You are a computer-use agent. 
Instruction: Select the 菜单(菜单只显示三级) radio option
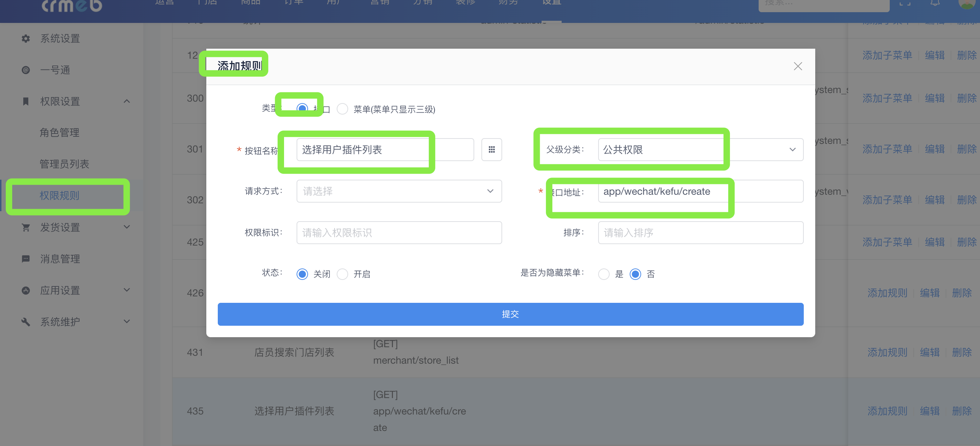click(x=342, y=109)
